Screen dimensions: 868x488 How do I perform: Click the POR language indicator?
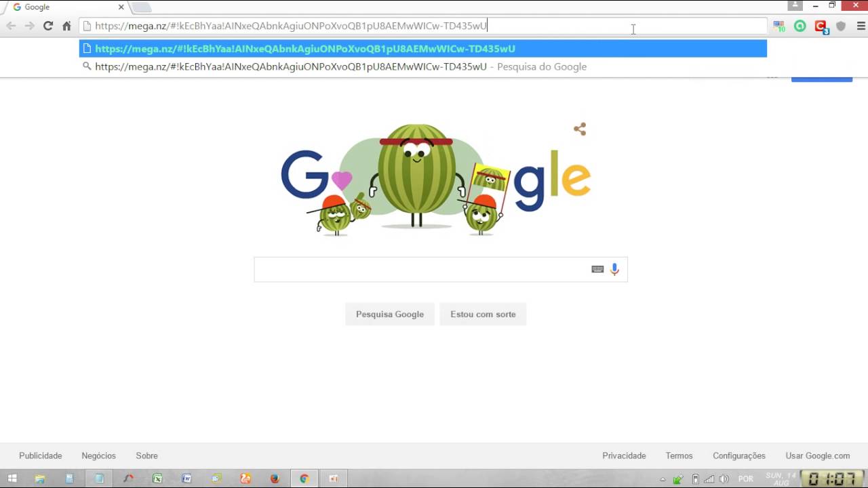click(x=746, y=479)
